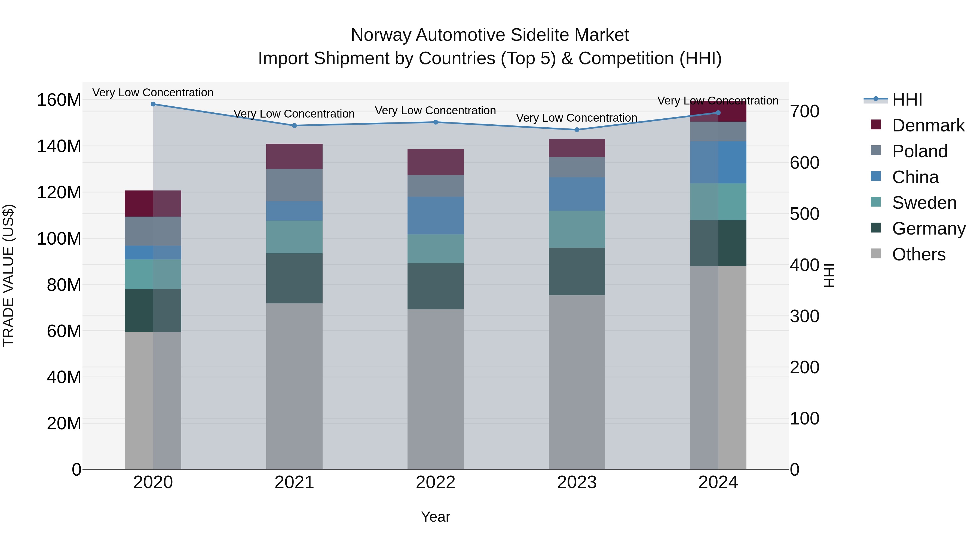Screen dimensions: 980x551
Task: Click the chart title Norway Automotive Sidelite Market
Action: click(x=490, y=35)
